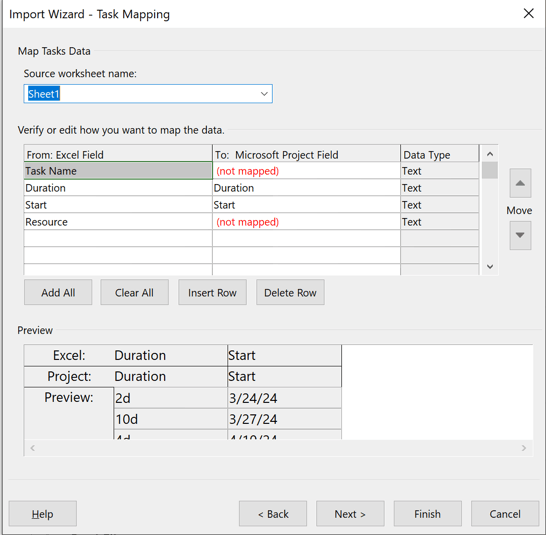
Task: Open the Help button
Action: pos(42,514)
